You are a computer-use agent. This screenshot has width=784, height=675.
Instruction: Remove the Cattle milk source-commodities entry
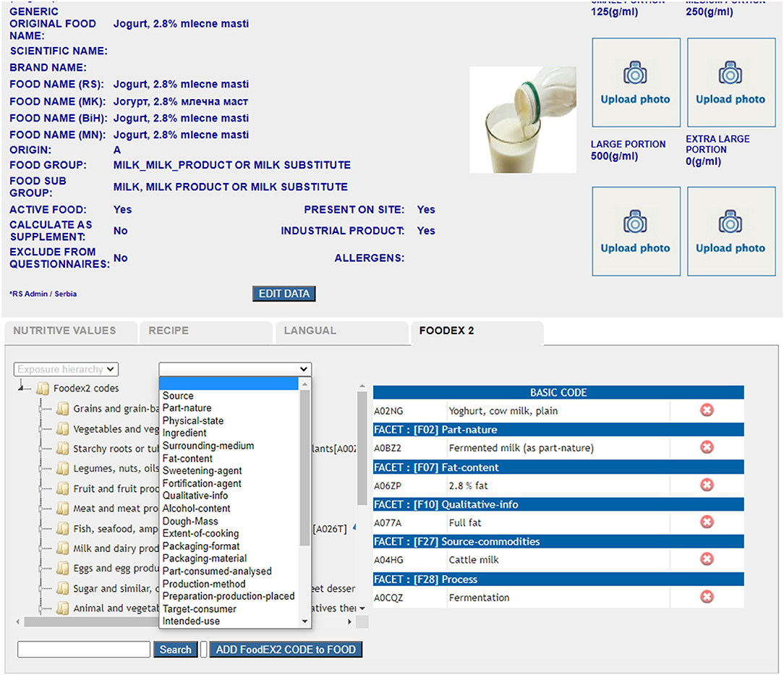707,559
